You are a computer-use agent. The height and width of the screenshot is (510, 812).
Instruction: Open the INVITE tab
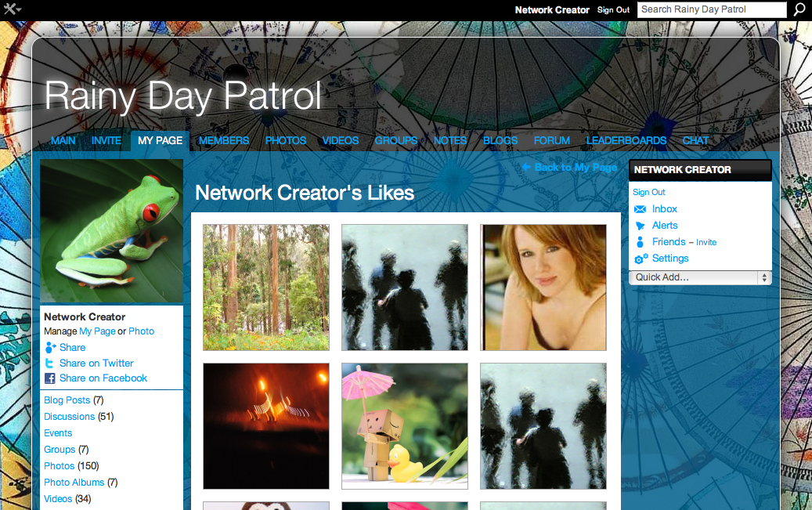click(x=106, y=140)
